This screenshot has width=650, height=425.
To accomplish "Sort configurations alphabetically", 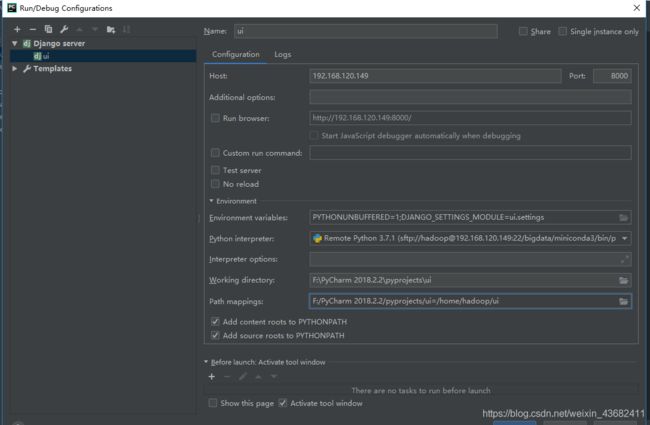I will (x=126, y=29).
